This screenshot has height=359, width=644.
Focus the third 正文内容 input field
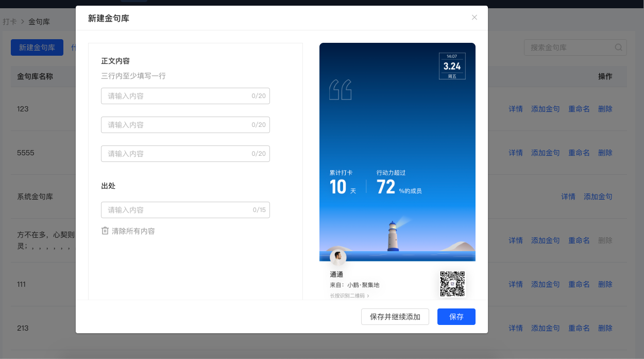click(185, 154)
